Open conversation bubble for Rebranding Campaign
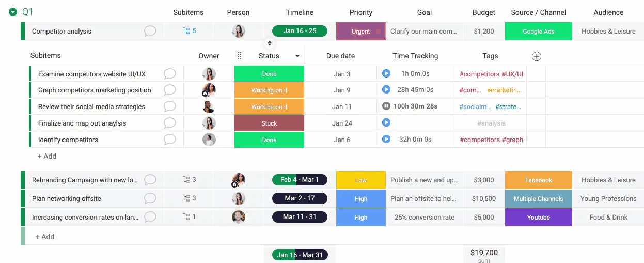Image resolution: width=644 pixels, height=263 pixels. coord(150,180)
